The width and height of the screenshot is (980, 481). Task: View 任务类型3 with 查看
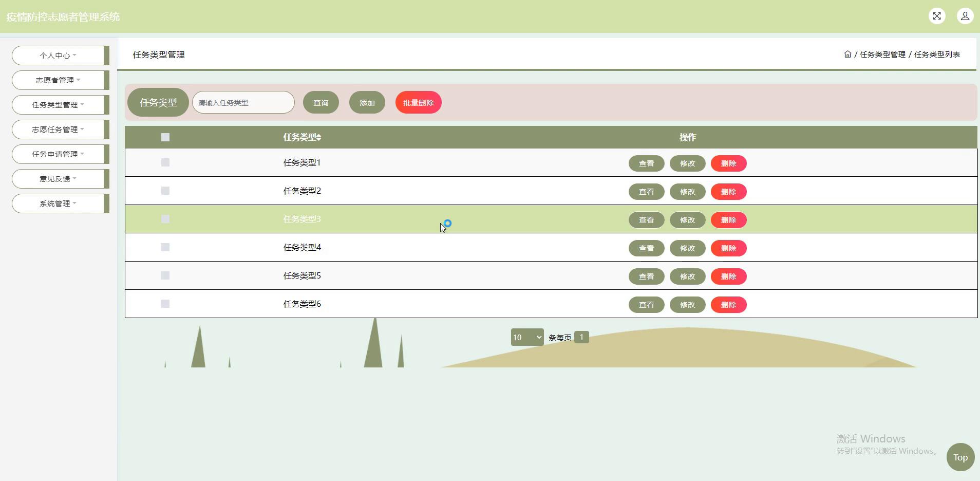click(x=647, y=220)
